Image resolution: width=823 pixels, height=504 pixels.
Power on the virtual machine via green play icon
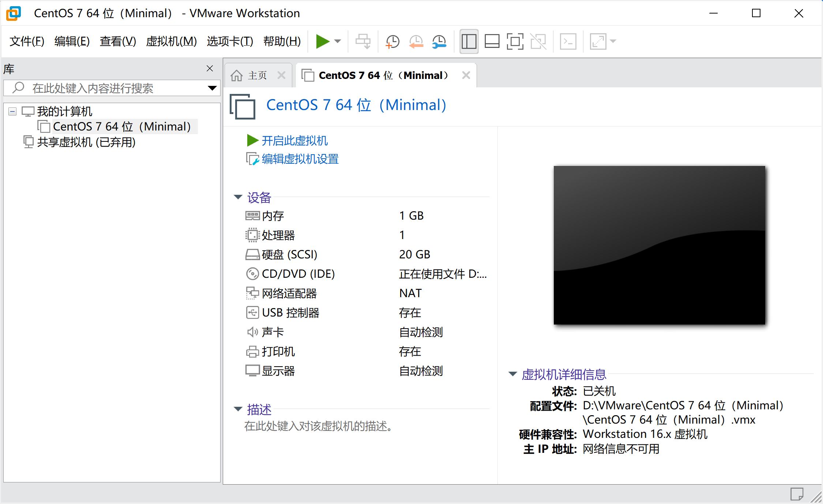coord(323,41)
